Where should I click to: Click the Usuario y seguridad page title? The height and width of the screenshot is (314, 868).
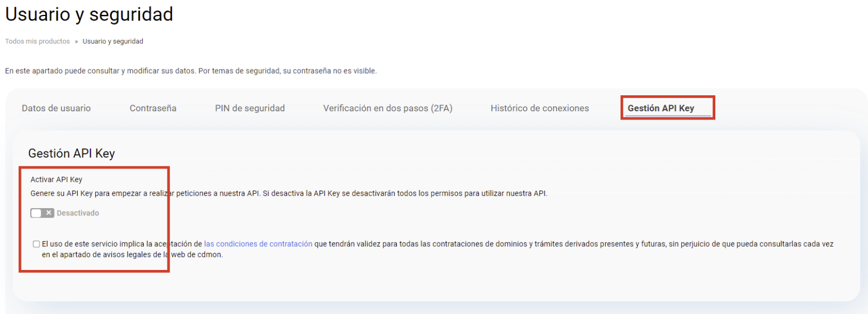89,14
